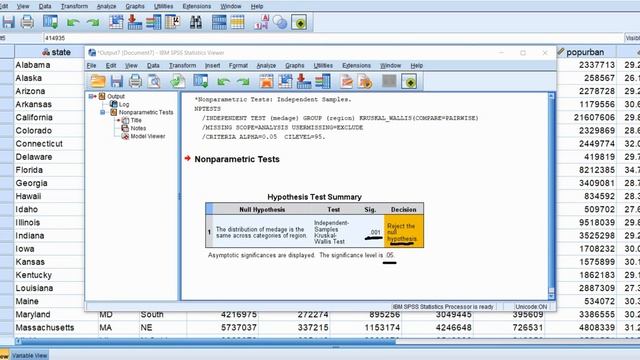Click Recall recent dialogs icon in Data Editor
640x360 pixels.
point(51,22)
